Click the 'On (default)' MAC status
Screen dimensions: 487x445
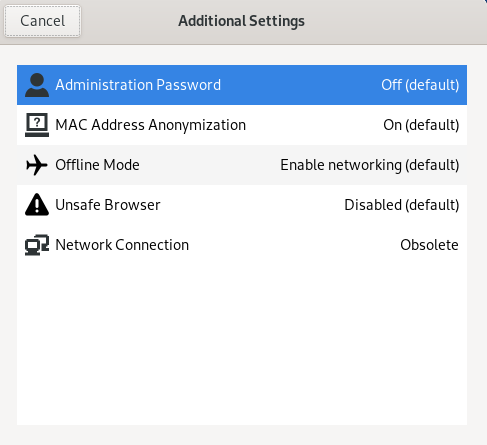point(421,125)
